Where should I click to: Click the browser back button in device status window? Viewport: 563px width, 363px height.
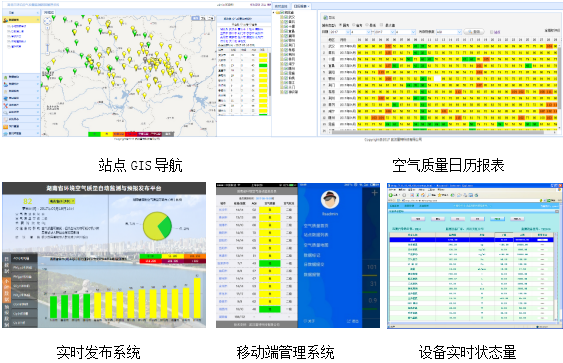[391, 195]
